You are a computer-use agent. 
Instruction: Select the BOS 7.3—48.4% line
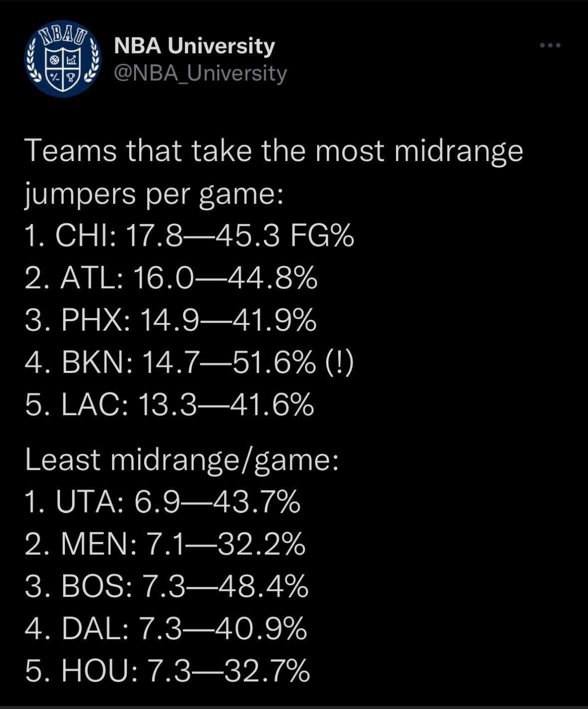point(167,586)
